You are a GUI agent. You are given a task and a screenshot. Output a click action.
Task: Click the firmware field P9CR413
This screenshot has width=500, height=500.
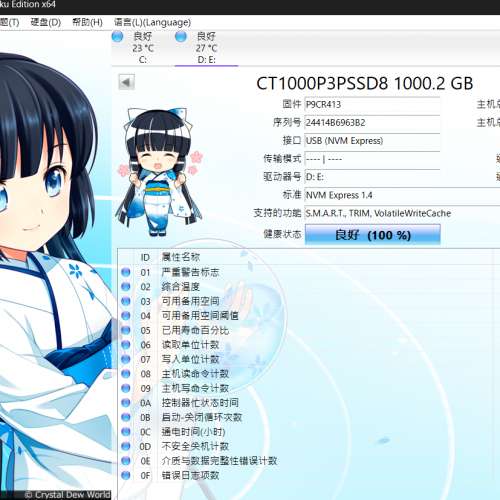(x=372, y=105)
